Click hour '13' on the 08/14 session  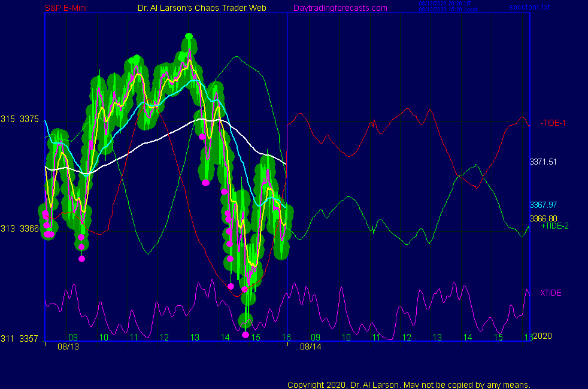(x=437, y=338)
